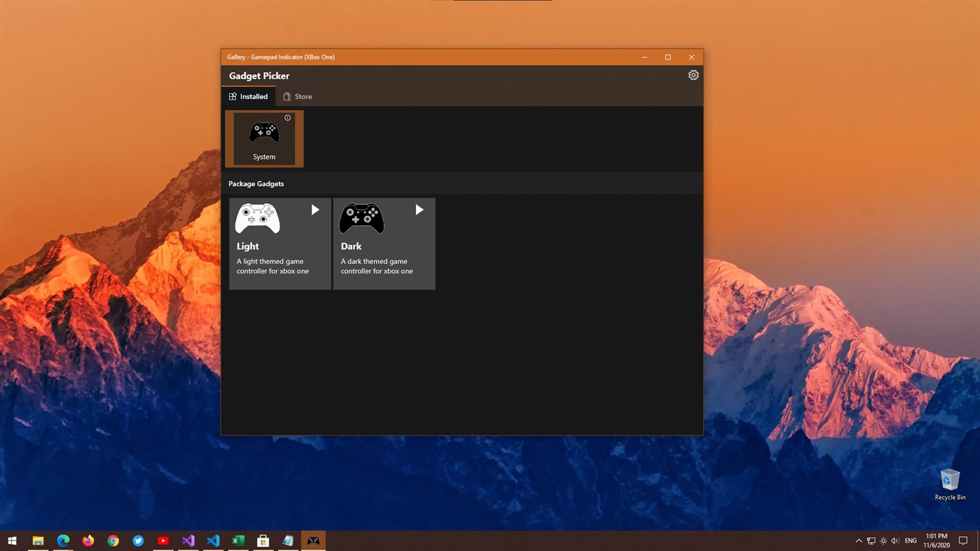Click the Installed tab's package icon
The height and width of the screenshot is (551, 980).
click(231, 96)
